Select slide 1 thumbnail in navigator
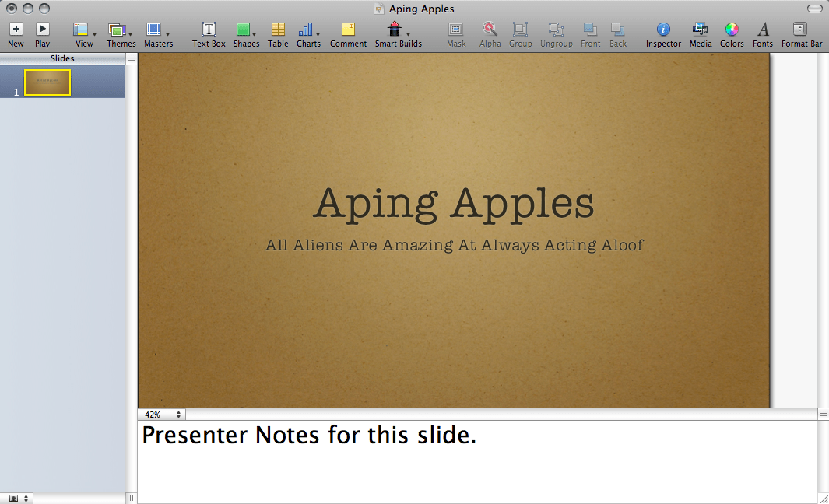This screenshot has height=504, width=829. point(47,82)
